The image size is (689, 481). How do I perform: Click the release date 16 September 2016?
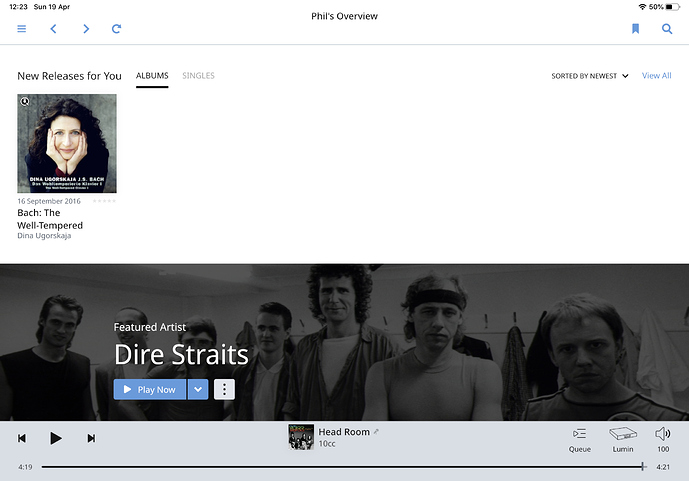pyautogui.click(x=49, y=201)
